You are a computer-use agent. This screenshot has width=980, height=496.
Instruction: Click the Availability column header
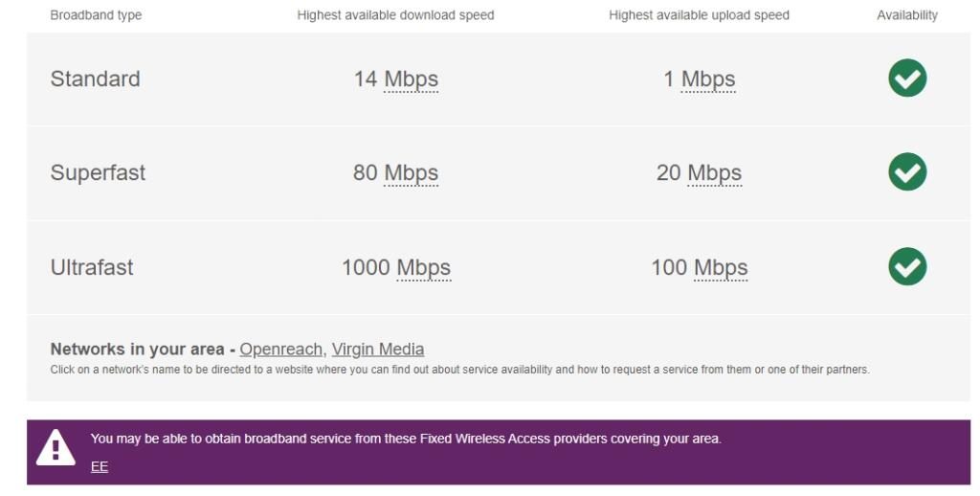click(907, 15)
